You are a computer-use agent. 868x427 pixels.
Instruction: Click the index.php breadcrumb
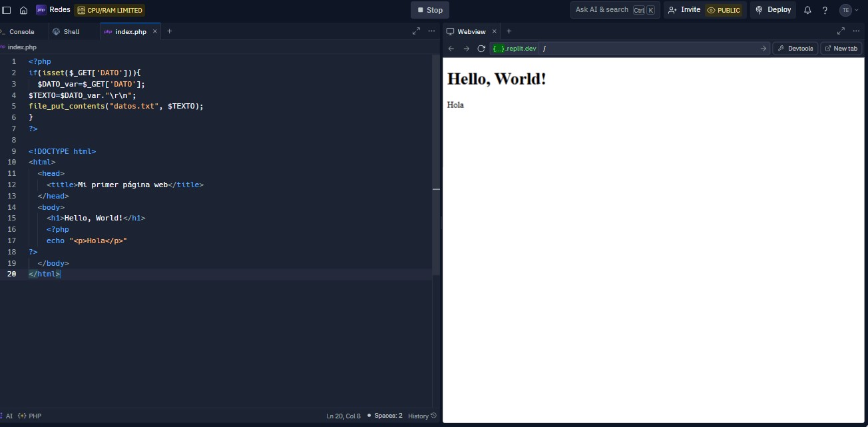click(22, 47)
